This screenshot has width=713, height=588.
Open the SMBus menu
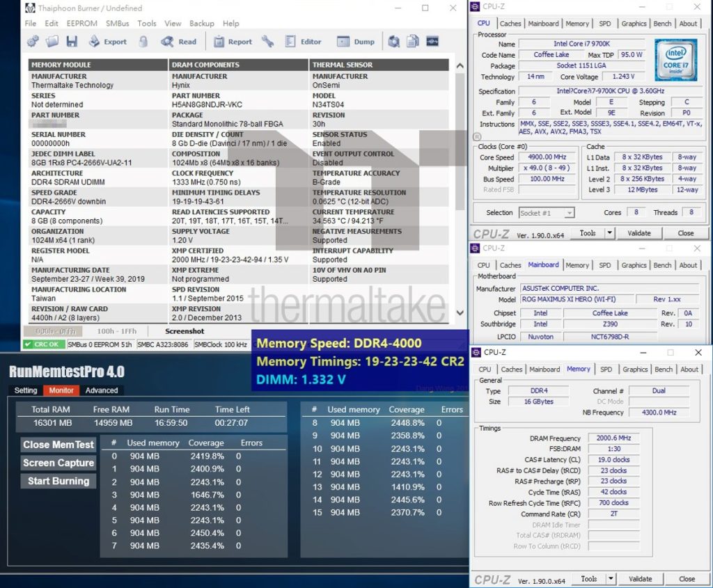[117, 23]
